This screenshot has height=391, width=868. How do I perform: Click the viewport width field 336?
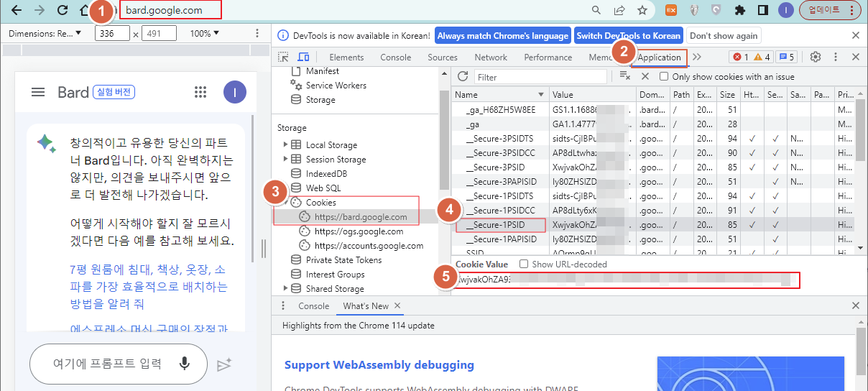coord(112,33)
